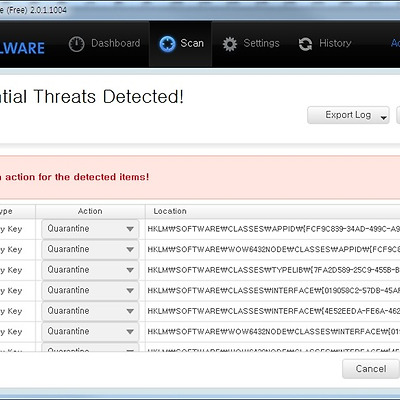Viewport: 400px width, 400px height.
Task: Select the Scan tab label
Action: click(192, 43)
